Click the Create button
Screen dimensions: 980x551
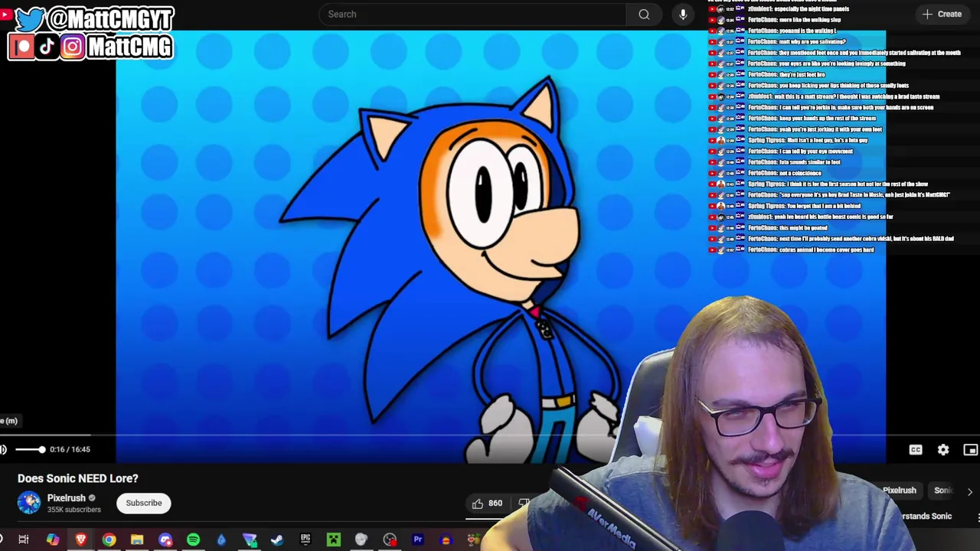click(x=942, y=14)
